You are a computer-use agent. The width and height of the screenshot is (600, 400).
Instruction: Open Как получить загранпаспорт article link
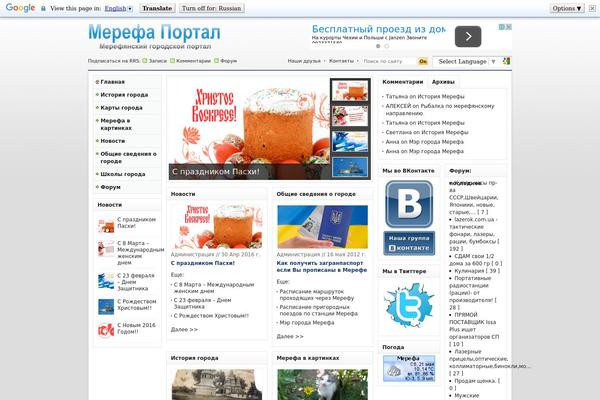click(x=321, y=267)
